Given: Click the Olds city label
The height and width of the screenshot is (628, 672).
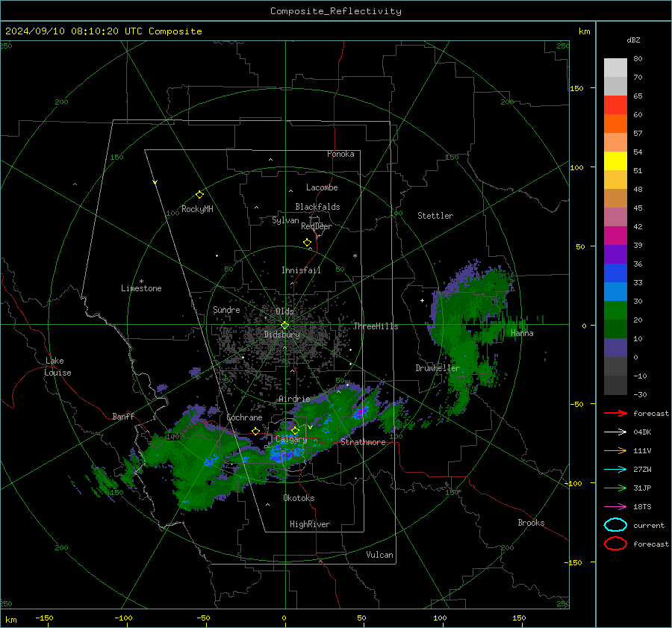Looking at the screenshot, I should coord(284,311).
